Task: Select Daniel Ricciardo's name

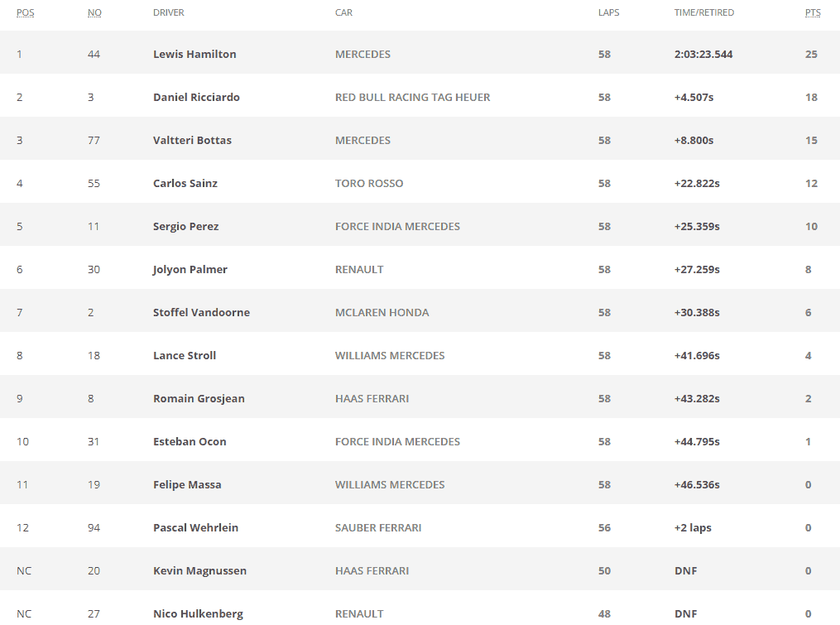Action: (x=196, y=97)
